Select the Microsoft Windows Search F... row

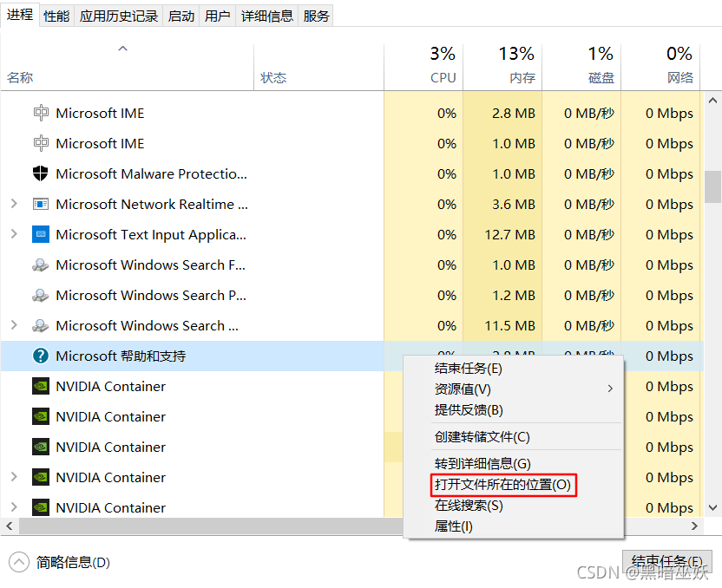pyautogui.click(x=352, y=265)
